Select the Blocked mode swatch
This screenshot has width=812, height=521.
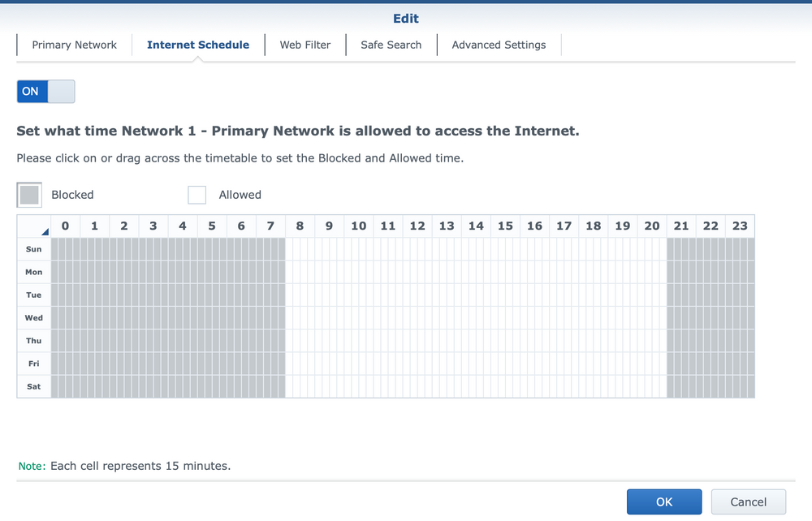coord(29,195)
